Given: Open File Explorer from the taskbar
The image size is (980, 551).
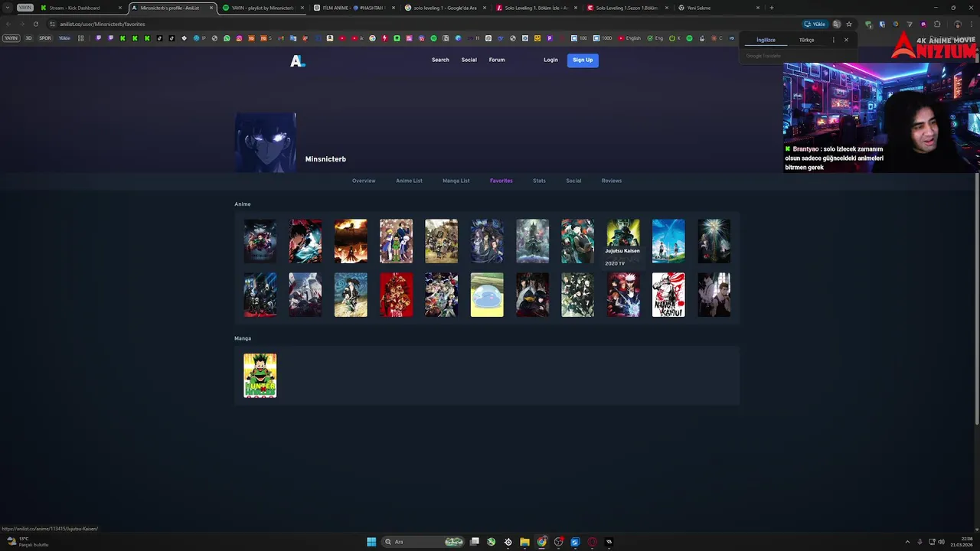Looking at the screenshot, I should tap(524, 542).
